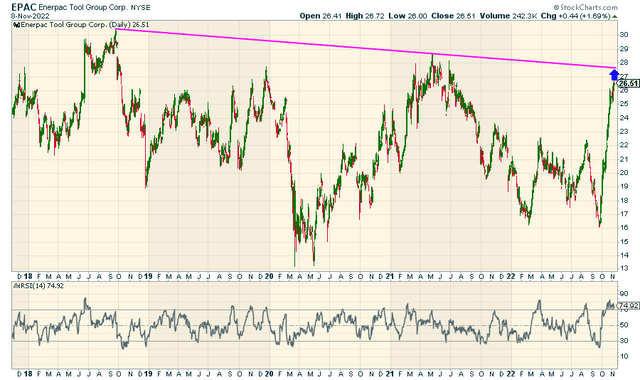Image resolution: width=640 pixels, height=380 pixels.
Task: Click year '20' on the RSI panel time axis
Action: 269,373
